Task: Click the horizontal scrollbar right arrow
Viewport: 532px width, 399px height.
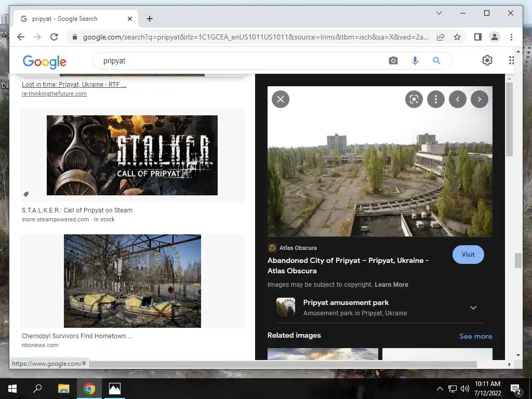Action: point(509,364)
